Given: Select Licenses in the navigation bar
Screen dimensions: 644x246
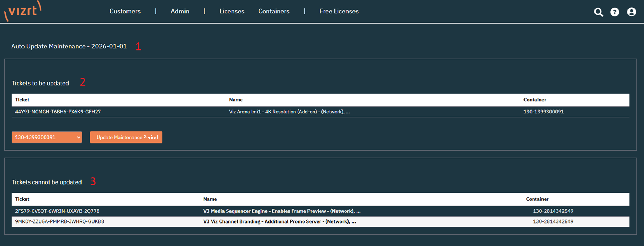Looking at the screenshot, I should tap(232, 11).
